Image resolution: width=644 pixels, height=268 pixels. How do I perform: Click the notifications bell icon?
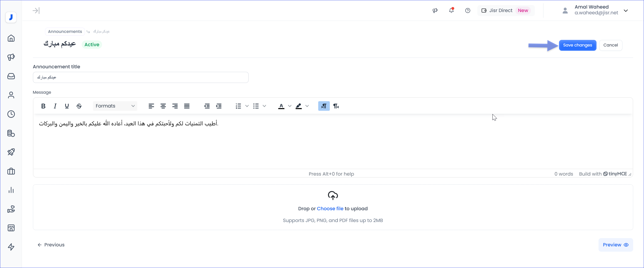(451, 11)
